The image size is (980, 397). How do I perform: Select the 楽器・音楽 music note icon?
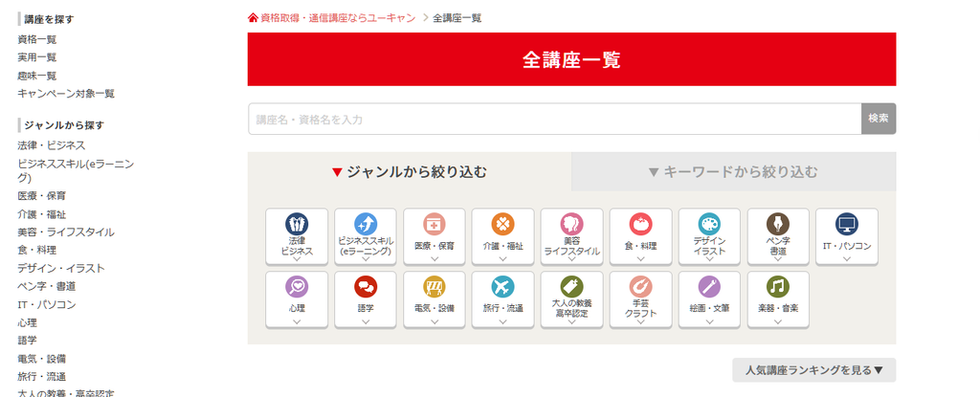pyautogui.click(x=778, y=286)
